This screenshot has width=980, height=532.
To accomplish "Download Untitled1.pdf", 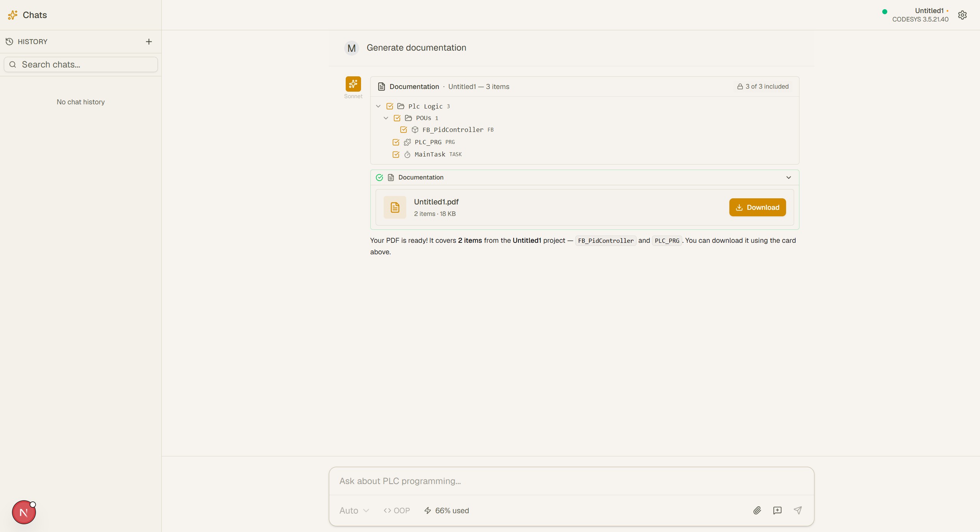I will coord(757,208).
